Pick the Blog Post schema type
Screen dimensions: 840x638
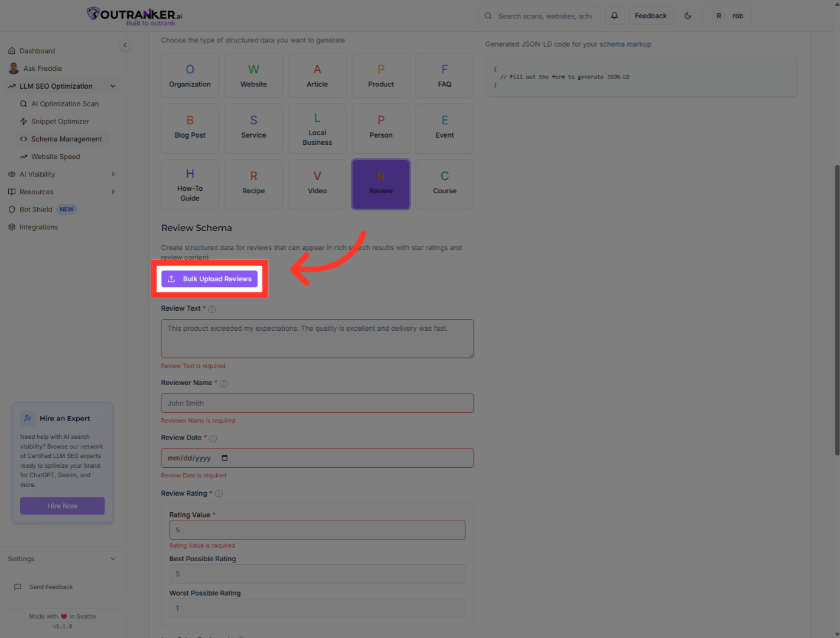pyautogui.click(x=190, y=129)
